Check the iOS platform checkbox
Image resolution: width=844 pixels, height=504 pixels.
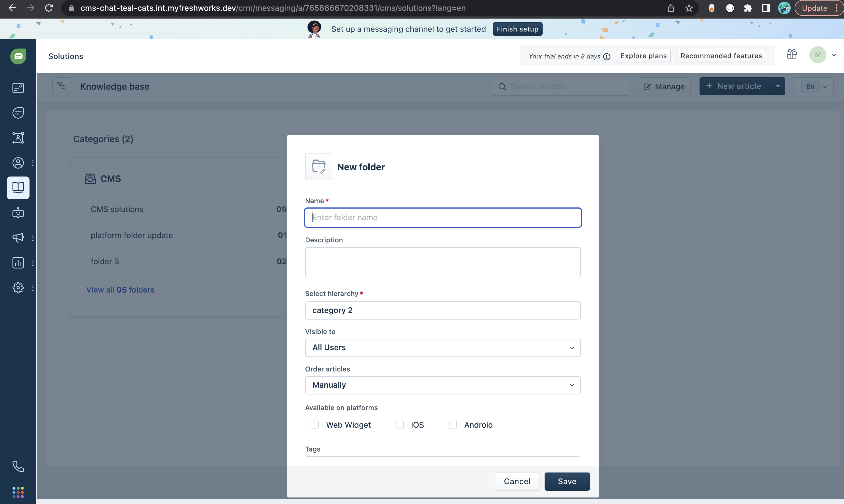click(x=399, y=425)
